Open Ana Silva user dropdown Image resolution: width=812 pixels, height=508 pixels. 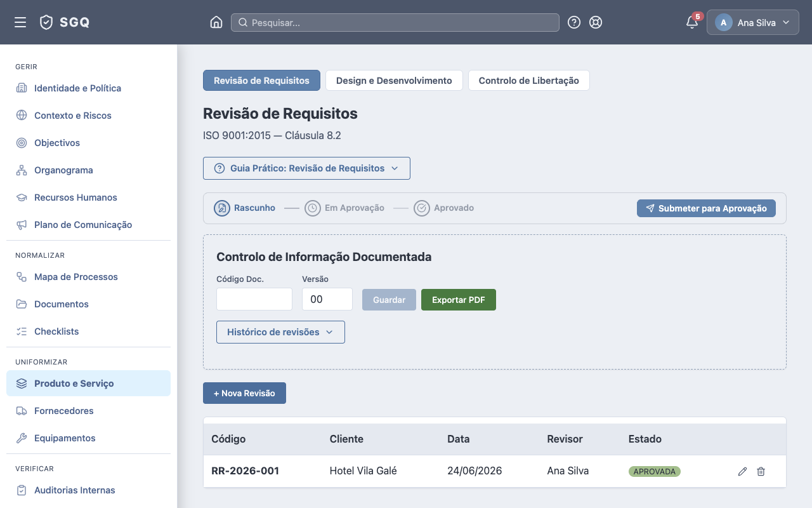[753, 22]
